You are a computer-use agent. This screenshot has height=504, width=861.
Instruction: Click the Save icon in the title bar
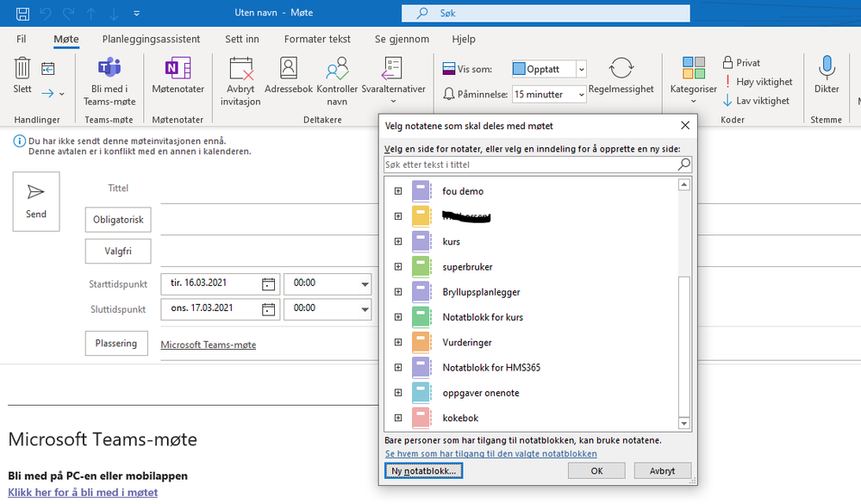22,13
